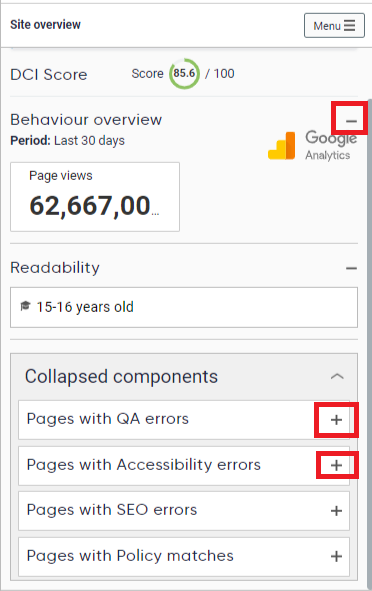This screenshot has height=591, width=372.
Task: Click the Pages with SEO errors label
Action: (x=112, y=510)
